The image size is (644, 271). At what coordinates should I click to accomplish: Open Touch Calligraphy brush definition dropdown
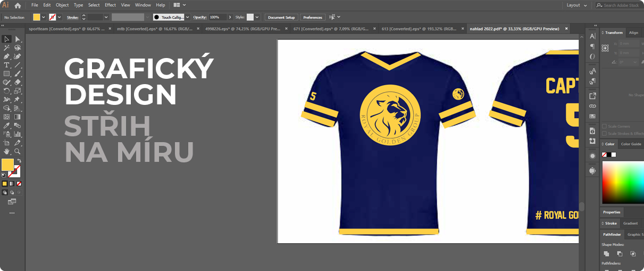[x=187, y=17]
